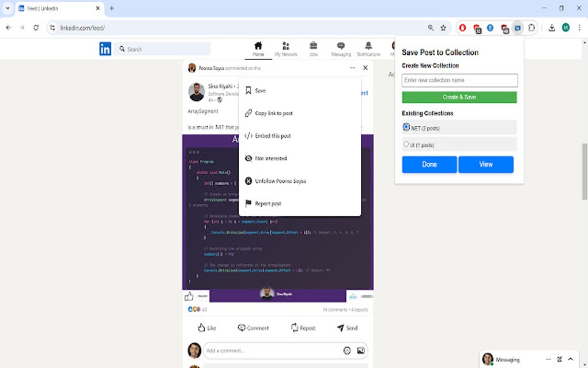Open the browser extensions puzzle menu
588x368 pixels.
click(530, 27)
